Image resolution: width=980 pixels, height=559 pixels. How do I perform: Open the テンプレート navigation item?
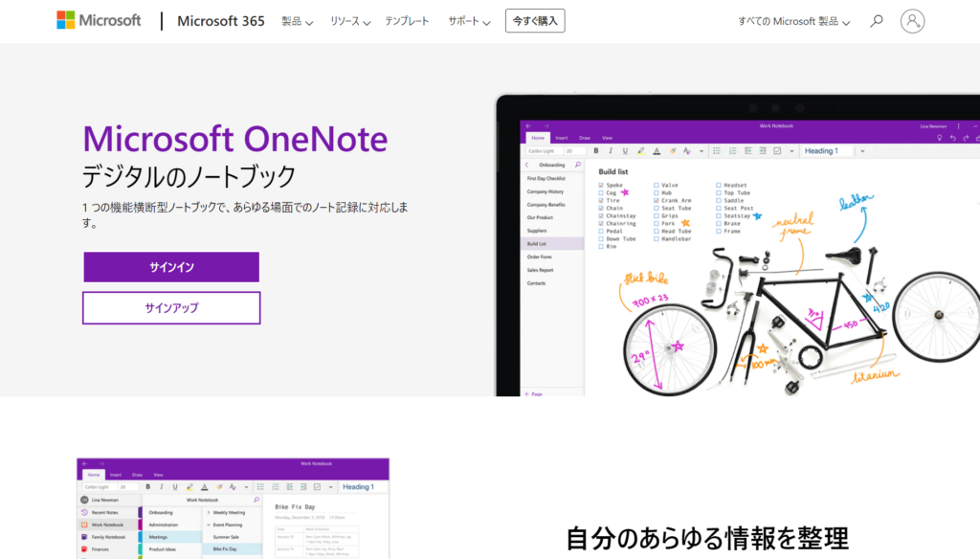pyautogui.click(x=407, y=21)
